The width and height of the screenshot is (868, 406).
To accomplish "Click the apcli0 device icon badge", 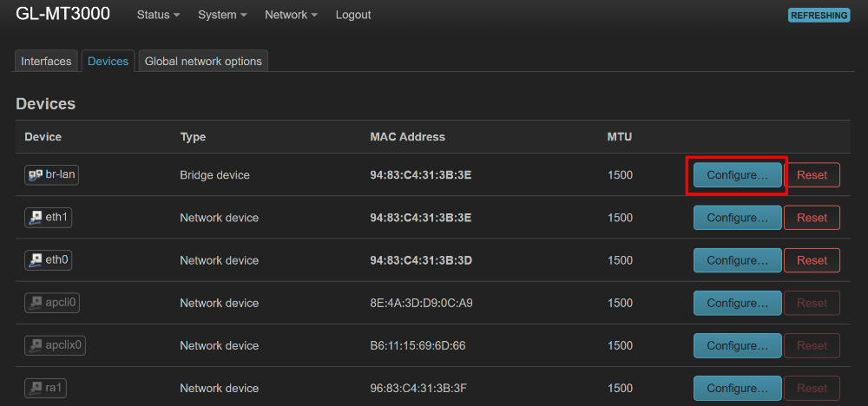I will 54,302.
